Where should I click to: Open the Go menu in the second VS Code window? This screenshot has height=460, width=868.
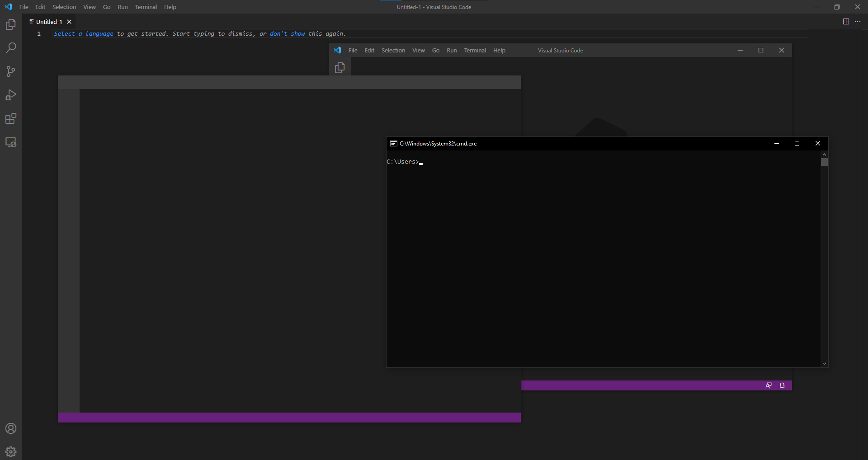click(436, 50)
